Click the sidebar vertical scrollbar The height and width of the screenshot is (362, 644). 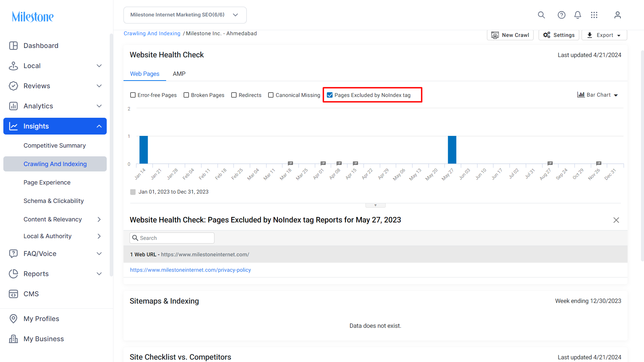coord(111,154)
